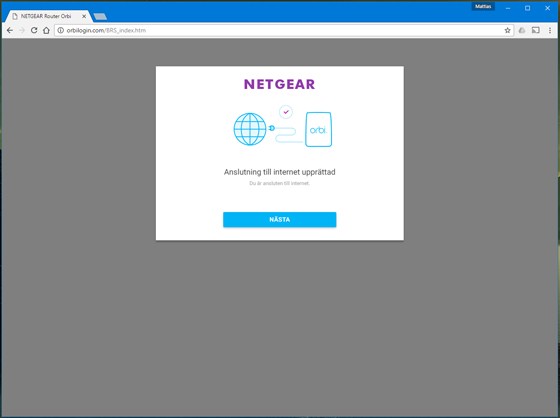Viewport: 560px width, 418px height.
Task: Open Chrome three-dot menu
Action: [550, 30]
